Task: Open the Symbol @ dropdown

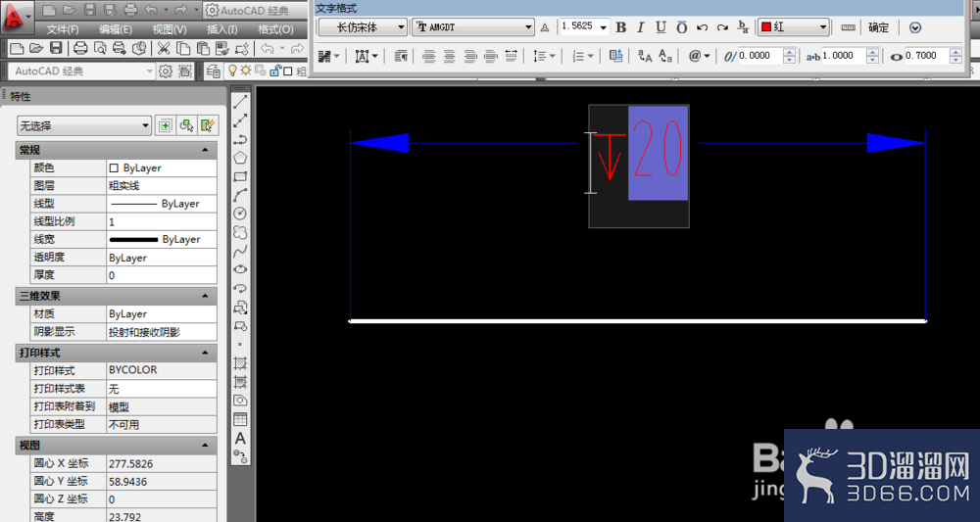Action: point(700,56)
